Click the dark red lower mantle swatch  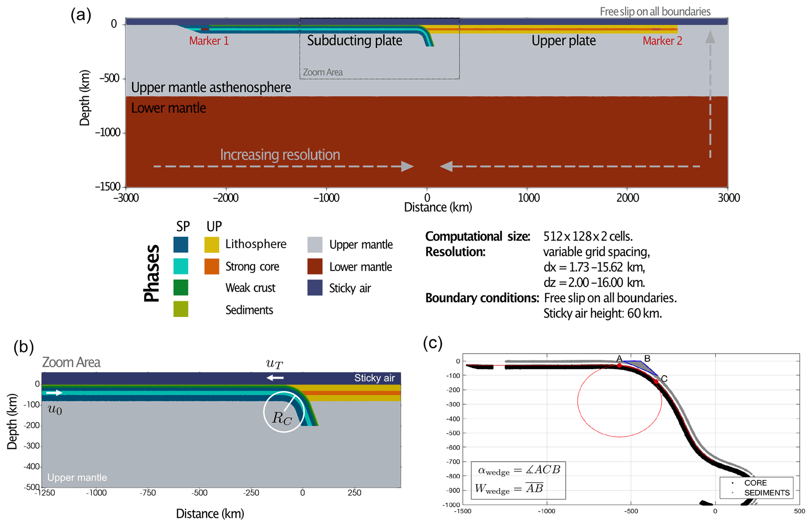coord(315,266)
